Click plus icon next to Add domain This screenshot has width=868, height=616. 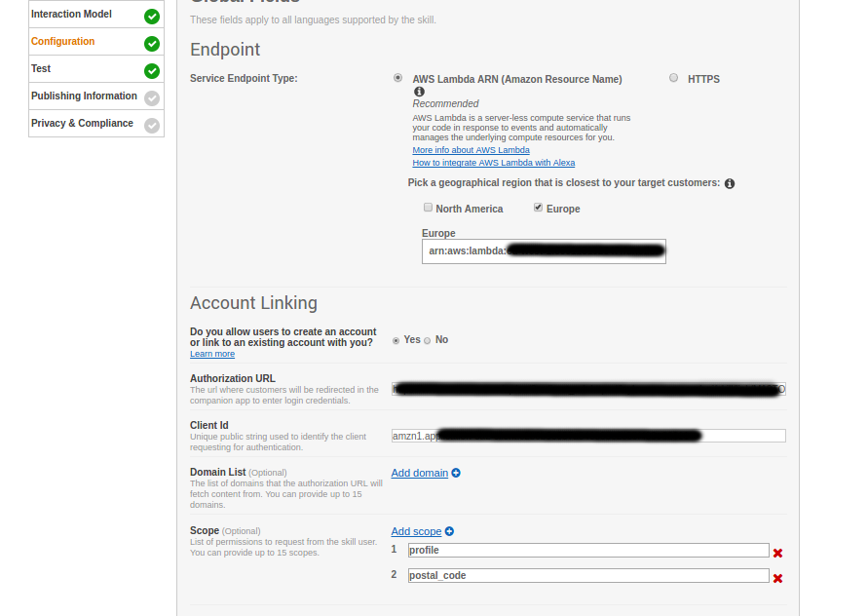tap(456, 473)
